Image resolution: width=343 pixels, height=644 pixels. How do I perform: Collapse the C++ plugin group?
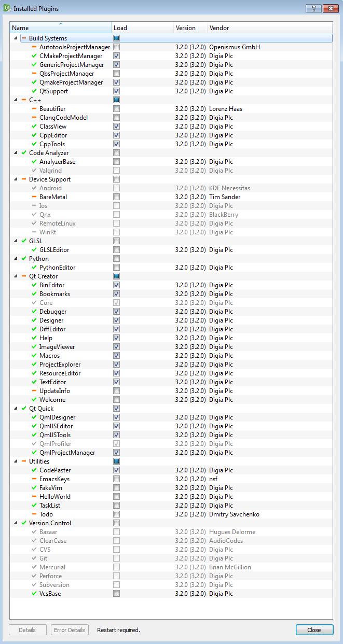16,100
